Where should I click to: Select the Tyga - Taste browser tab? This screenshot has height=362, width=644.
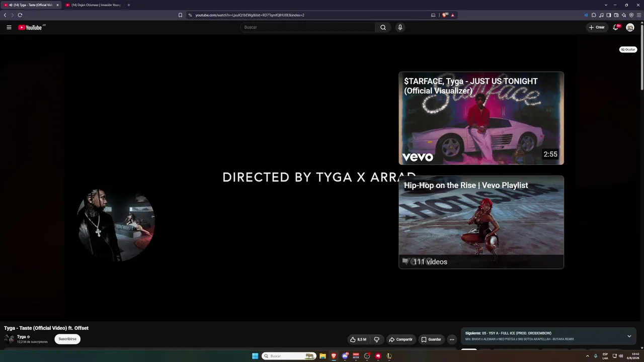(x=31, y=5)
